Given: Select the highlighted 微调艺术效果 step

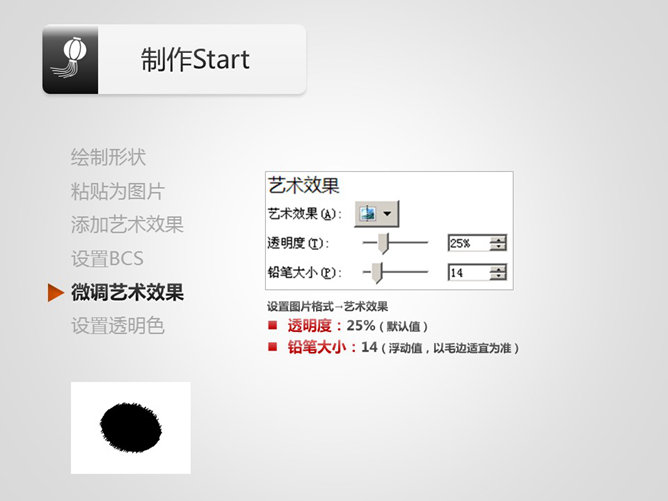Looking at the screenshot, I should 127,293.
